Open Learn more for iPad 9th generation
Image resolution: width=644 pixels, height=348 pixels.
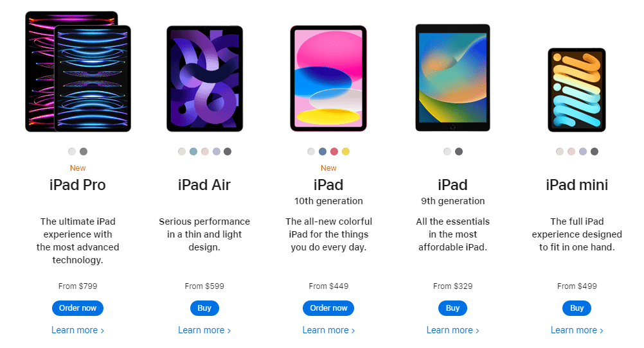(452, 330)
